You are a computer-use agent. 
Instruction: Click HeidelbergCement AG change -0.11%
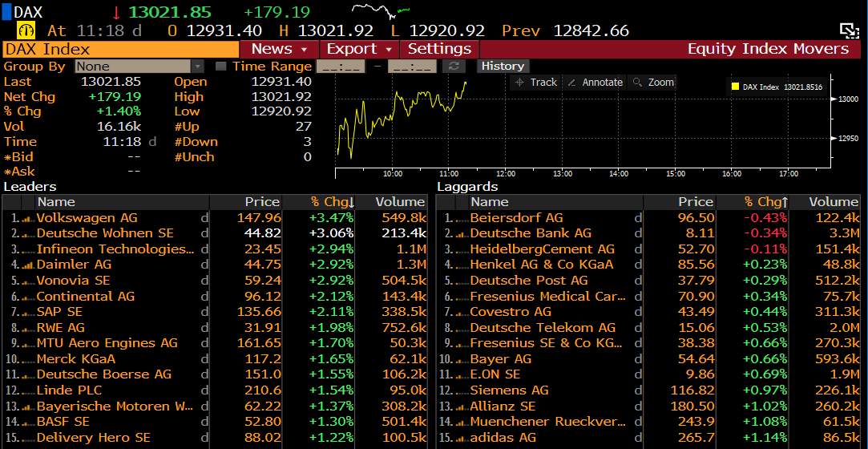766,249
